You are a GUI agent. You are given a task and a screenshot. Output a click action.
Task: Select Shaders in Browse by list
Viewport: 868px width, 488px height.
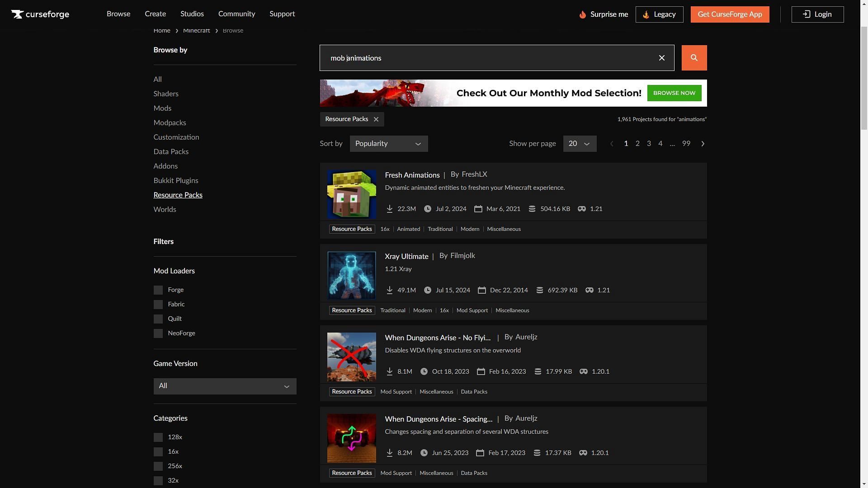coord(166,94)
